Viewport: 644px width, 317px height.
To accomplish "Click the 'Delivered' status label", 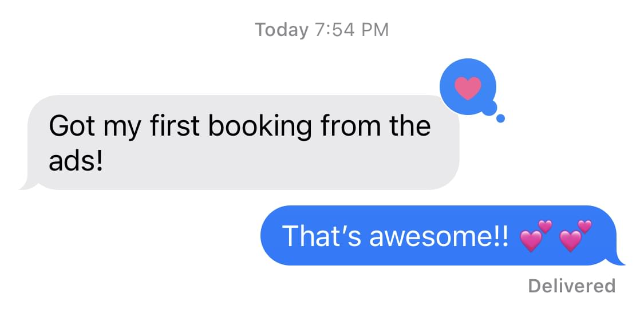I will (x=572, y=286).
